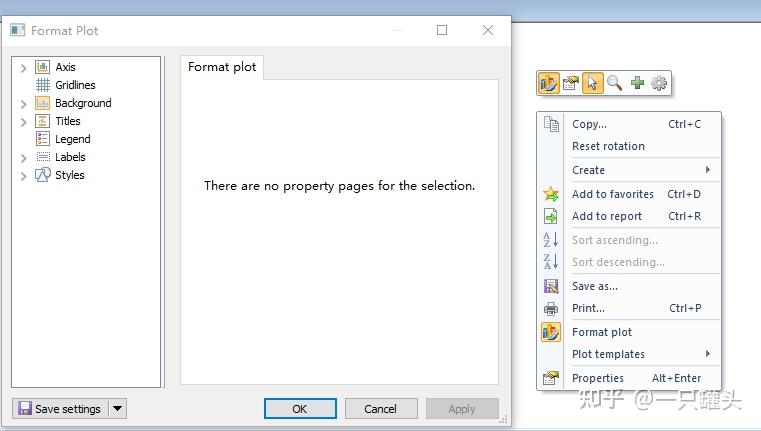This screenshot has height=431, width=761.
Task: Click the green plus icon in toolbar
Action: point(637,84)
